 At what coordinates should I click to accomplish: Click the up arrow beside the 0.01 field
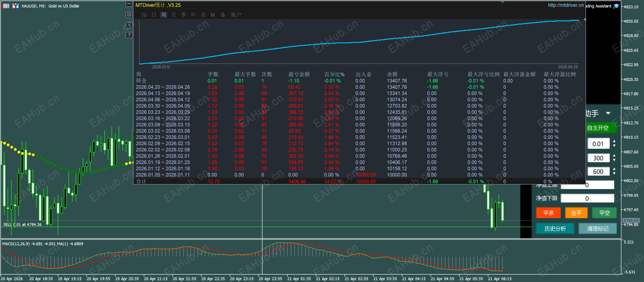pos(614,141)
